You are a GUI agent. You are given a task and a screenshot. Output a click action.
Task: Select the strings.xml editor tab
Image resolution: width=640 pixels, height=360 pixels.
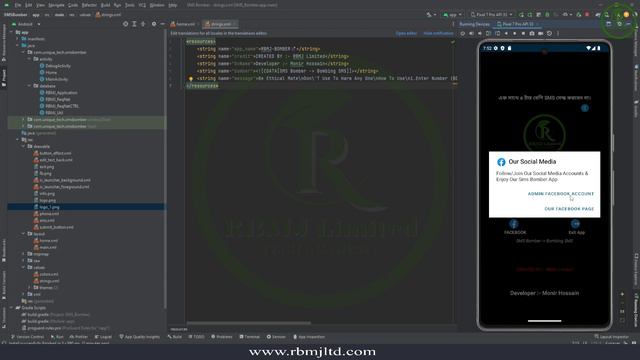[220, 24]
